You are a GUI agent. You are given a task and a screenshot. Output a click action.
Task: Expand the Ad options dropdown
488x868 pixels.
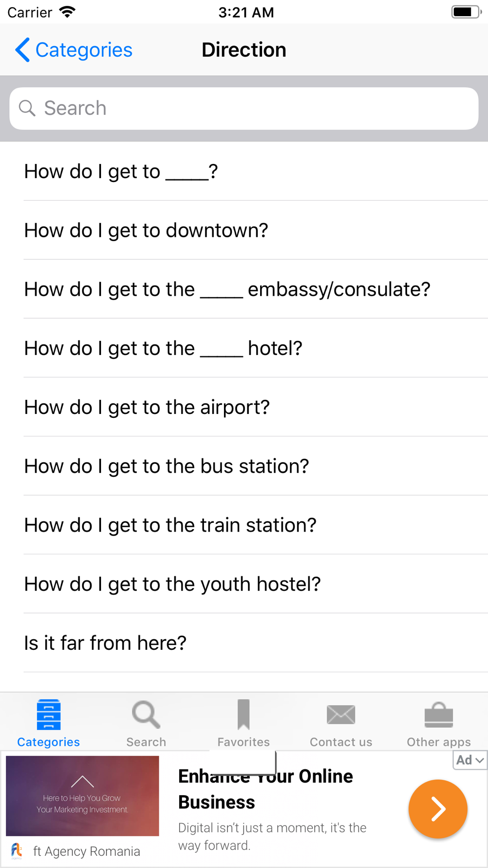click(x=469, y=760)
